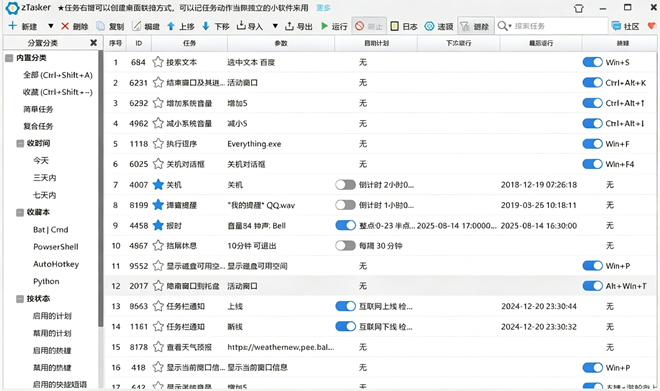
Task: Open dropdown arrow next to 导入
Action: [x=275, y=26]
